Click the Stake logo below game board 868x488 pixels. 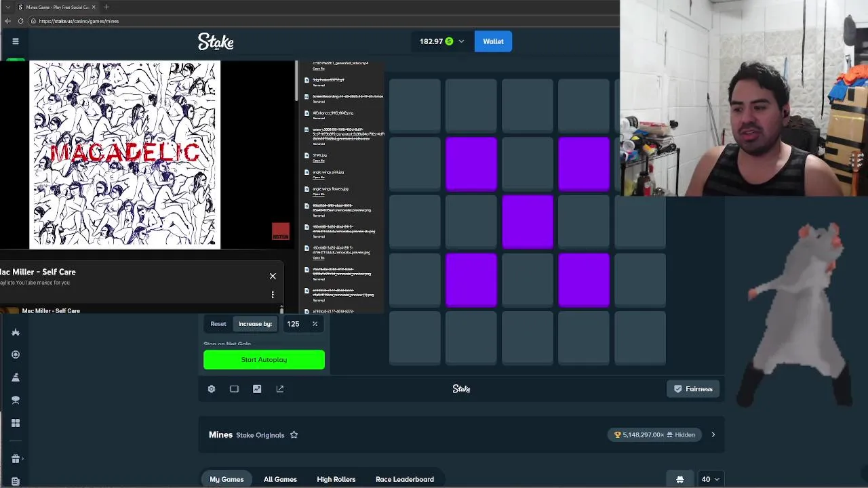[x=461, y=389]
